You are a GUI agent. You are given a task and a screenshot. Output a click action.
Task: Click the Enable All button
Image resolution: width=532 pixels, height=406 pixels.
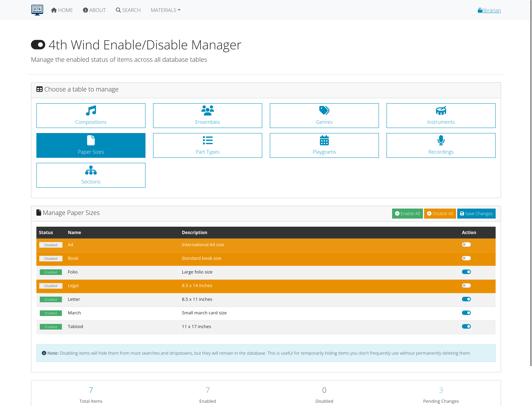pyautogui.click(x=407, y=213)
